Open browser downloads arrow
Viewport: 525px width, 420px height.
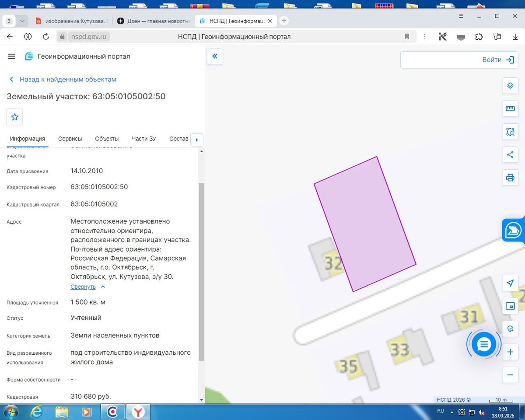515,37
